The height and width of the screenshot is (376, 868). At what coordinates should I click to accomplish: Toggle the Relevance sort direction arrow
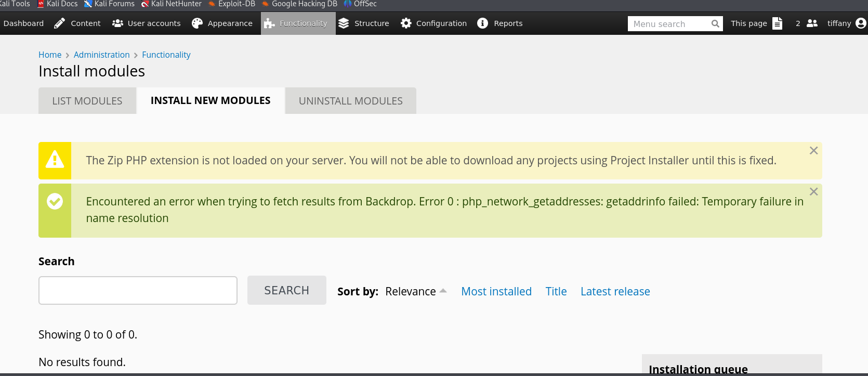[x=443, y=291]
